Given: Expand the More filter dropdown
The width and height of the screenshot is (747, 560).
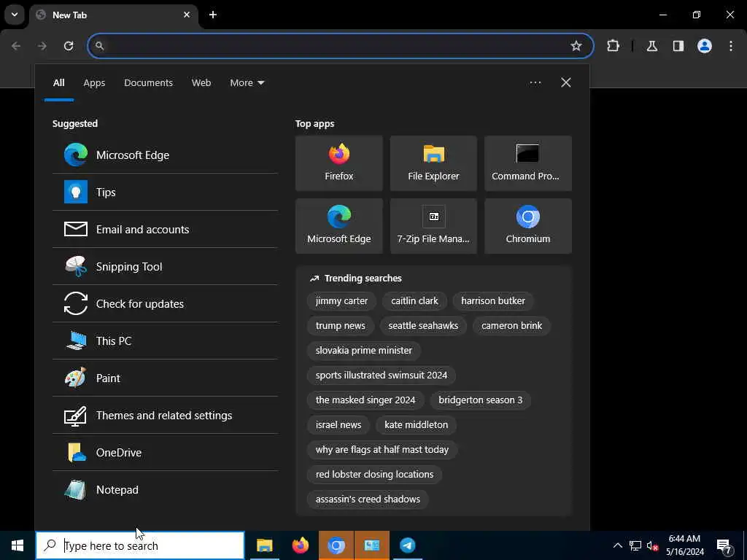Looking at the screenshot, I should point(247,83).
